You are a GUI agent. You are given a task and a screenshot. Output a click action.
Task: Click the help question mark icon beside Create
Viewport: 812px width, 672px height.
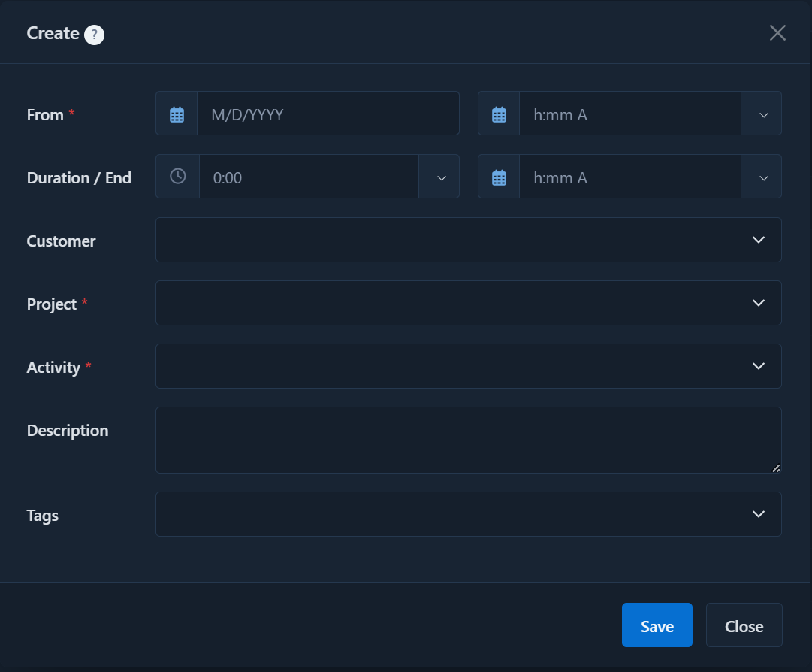[94, 35]
